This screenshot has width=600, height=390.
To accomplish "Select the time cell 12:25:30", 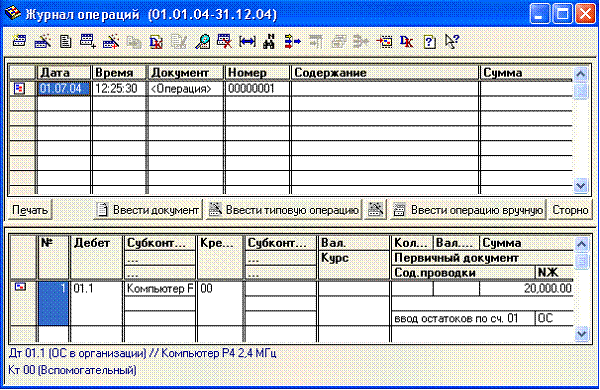I will click(x=119, y=88).
